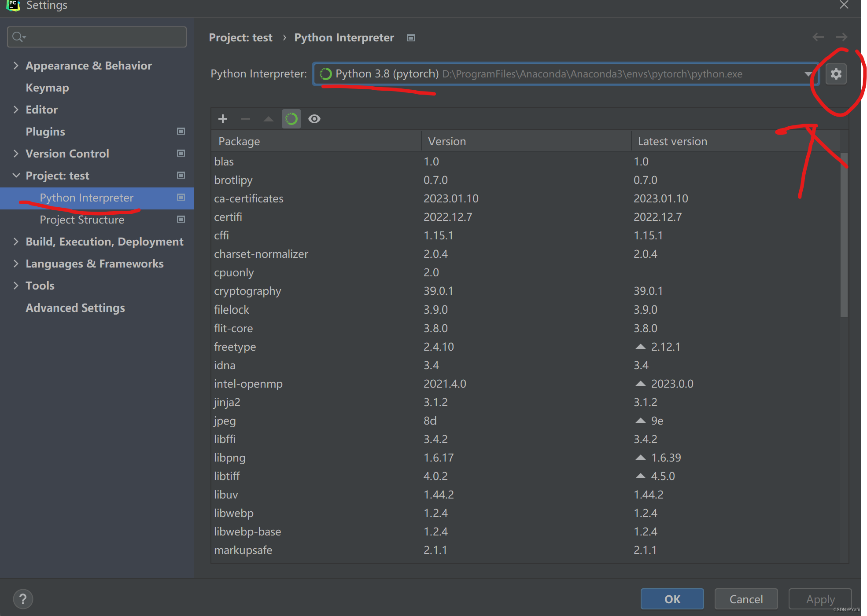Click the interpreter settings gear icon
The image size is (867, 616).
pyautogui.click(x=836, y=74)
